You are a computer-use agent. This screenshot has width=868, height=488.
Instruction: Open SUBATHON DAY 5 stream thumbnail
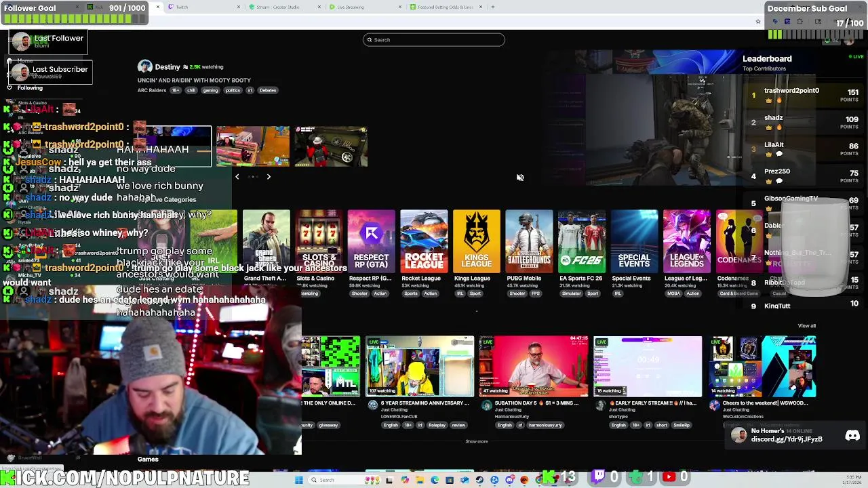[x=534, y=366]
